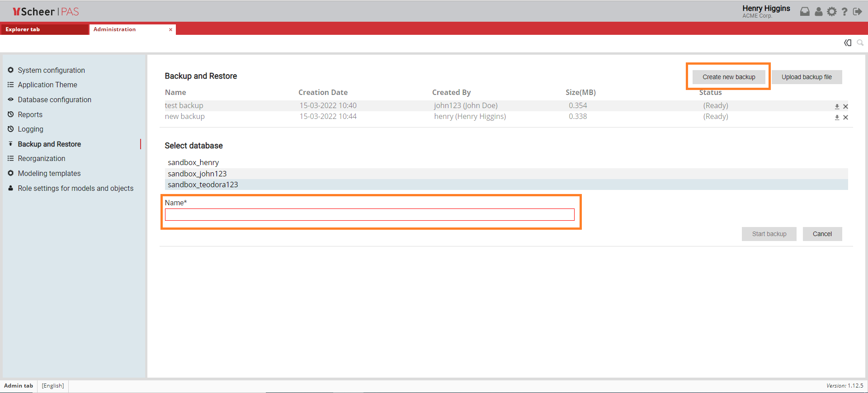Click the Upload backup file button
Viewport: 868px width, 393px height.
pos(806,77)
